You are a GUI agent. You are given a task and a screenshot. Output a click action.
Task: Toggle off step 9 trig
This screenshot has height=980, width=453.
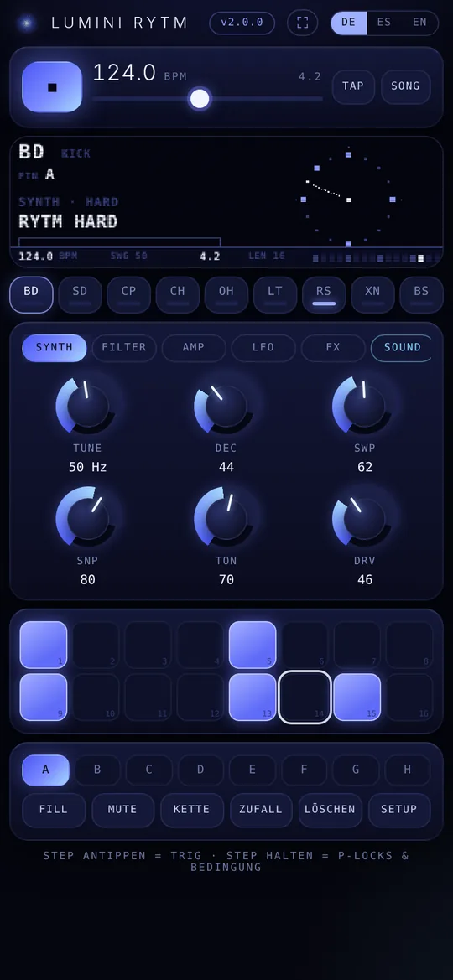(44, 697)
